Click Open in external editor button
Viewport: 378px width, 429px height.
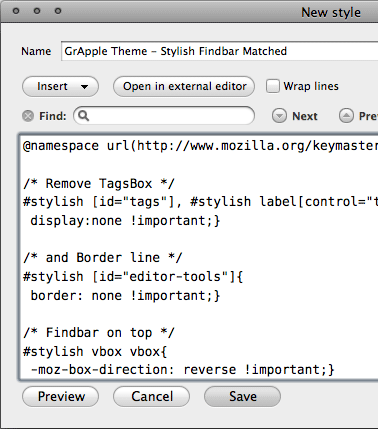(x=184, y=86)
